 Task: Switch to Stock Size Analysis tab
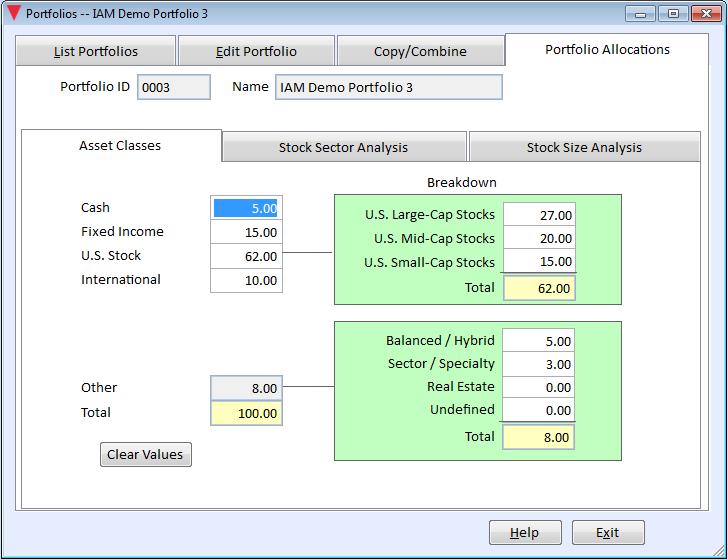[x=585, y=147]
